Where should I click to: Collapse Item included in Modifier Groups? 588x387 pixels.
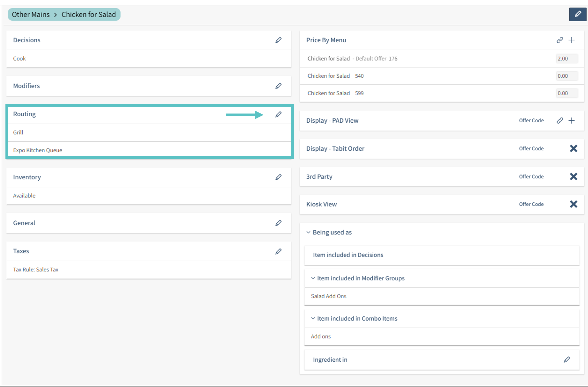313,278
